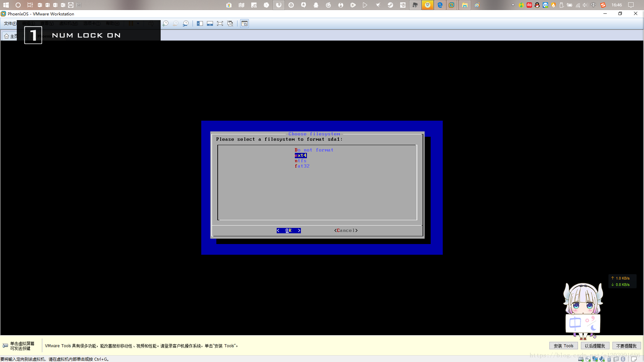The height and width of the screenshot is (362, 644).
Task: Select the ntfs filesystem option
Action: pos(301,161)
